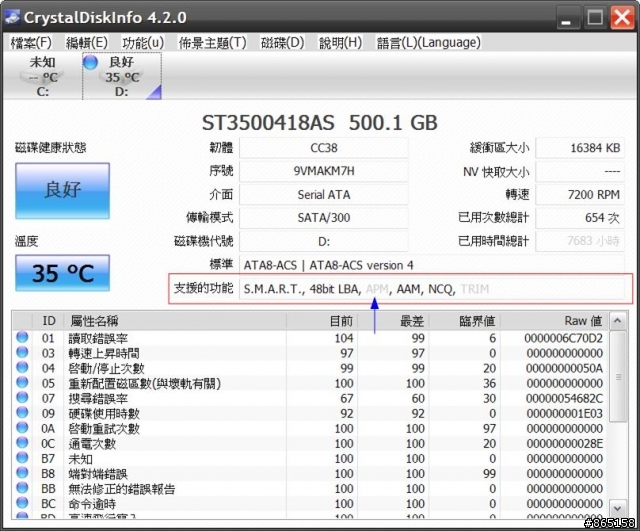Image resolution: width=640 pixels, height=531 pixels.
Task: Click the drive letter field showing D:
Action: (324, 242)
